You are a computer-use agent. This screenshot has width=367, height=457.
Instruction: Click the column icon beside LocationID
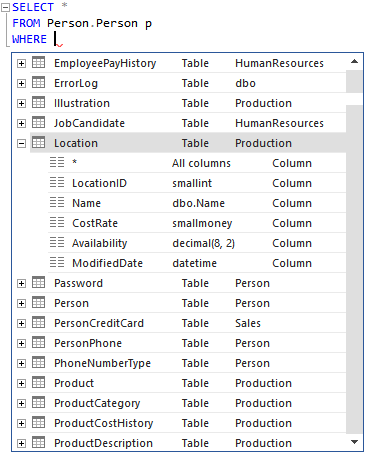(57, 182)
